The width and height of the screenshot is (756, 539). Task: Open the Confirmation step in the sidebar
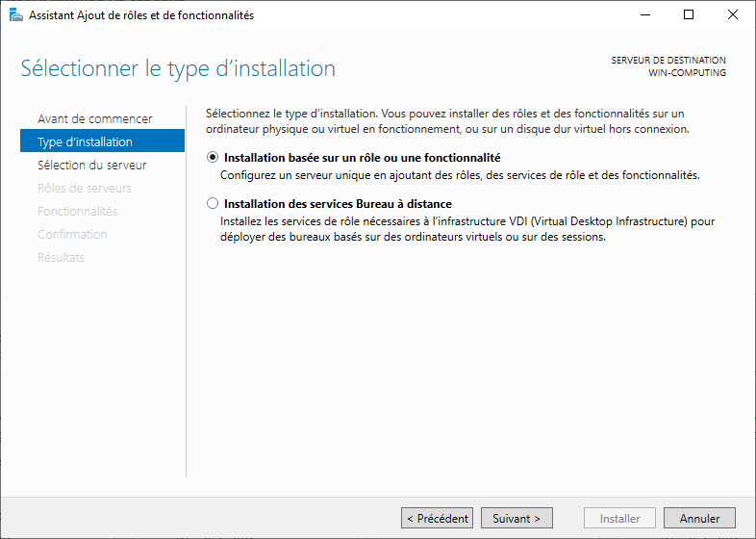(x=72, y=235)
